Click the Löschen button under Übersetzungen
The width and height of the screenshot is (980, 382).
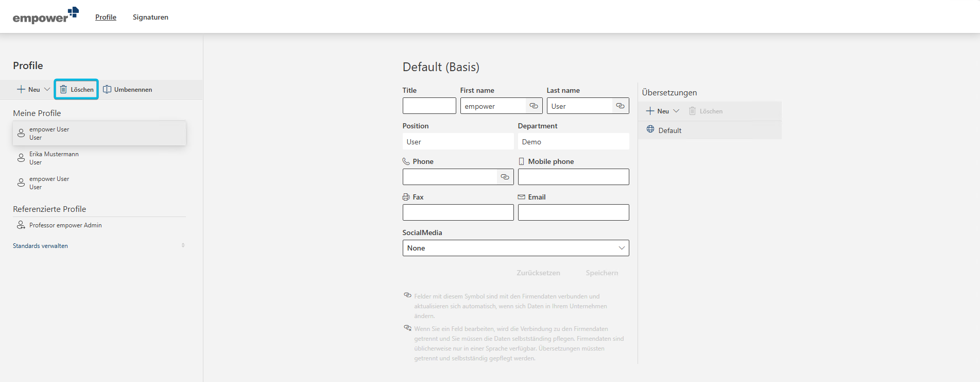[x=706, y=111]
